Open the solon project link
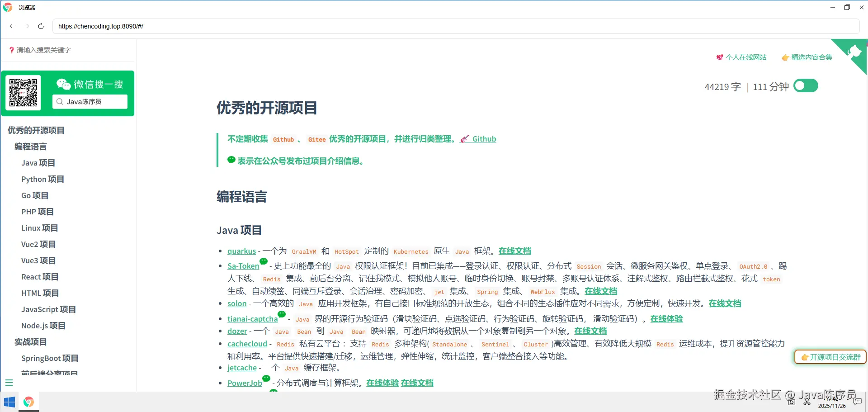The height and width of the screenshot is (412, 868). click(237, 303)
